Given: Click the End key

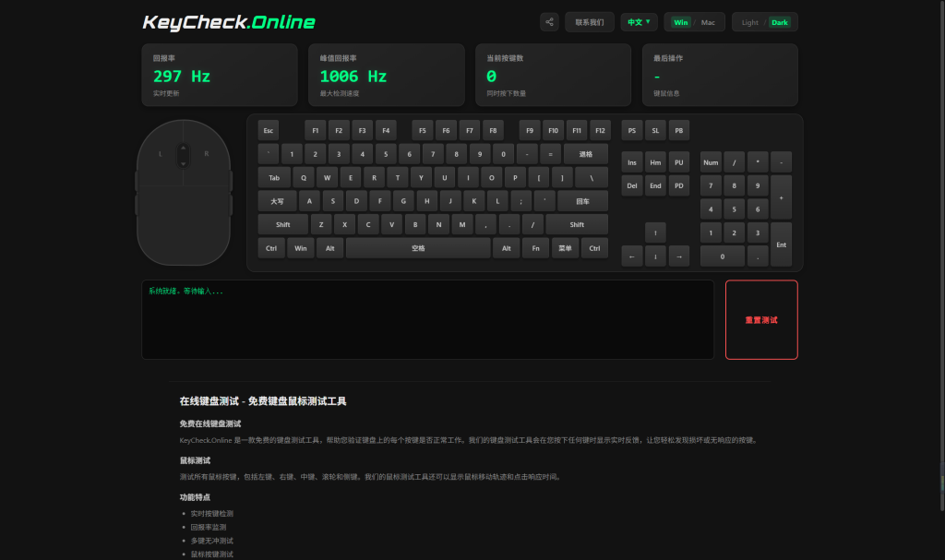Looking at the screenshot, I should tap(655, 185).
